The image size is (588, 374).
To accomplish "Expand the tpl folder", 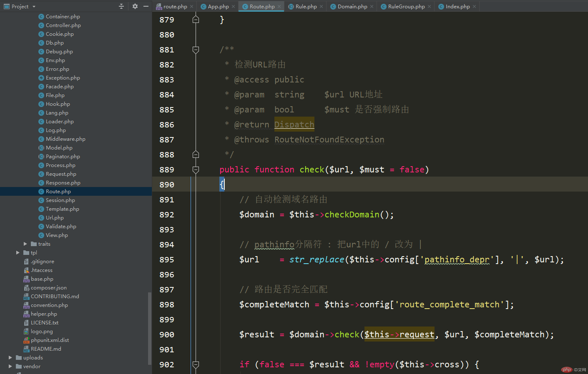I will pos(18,253).
